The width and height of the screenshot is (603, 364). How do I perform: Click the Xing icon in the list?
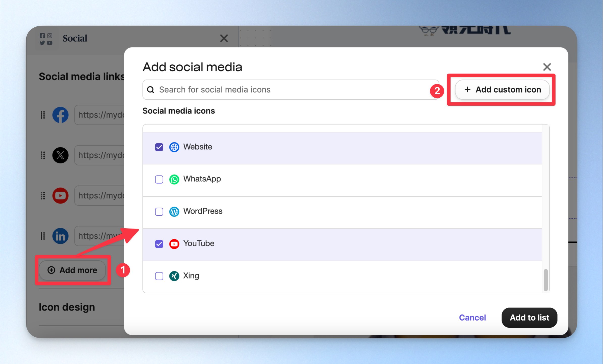click(174, 276)
